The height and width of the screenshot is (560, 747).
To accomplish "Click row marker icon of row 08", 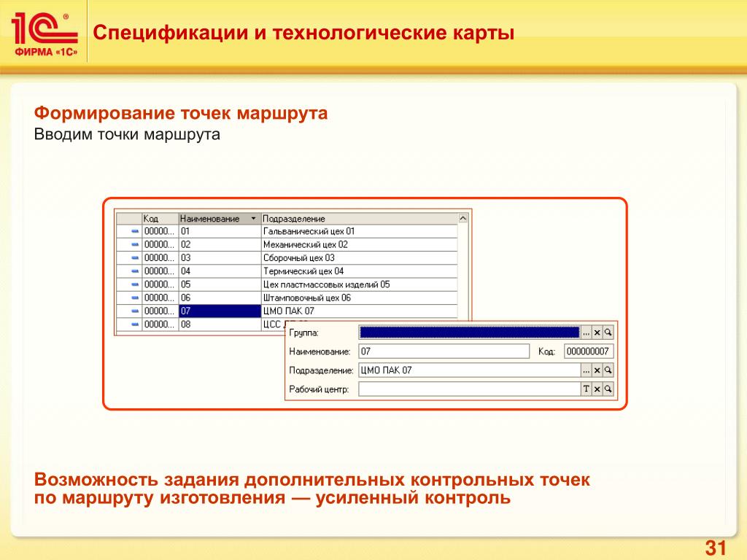I will pyautogui.click(x=135, y=324).
